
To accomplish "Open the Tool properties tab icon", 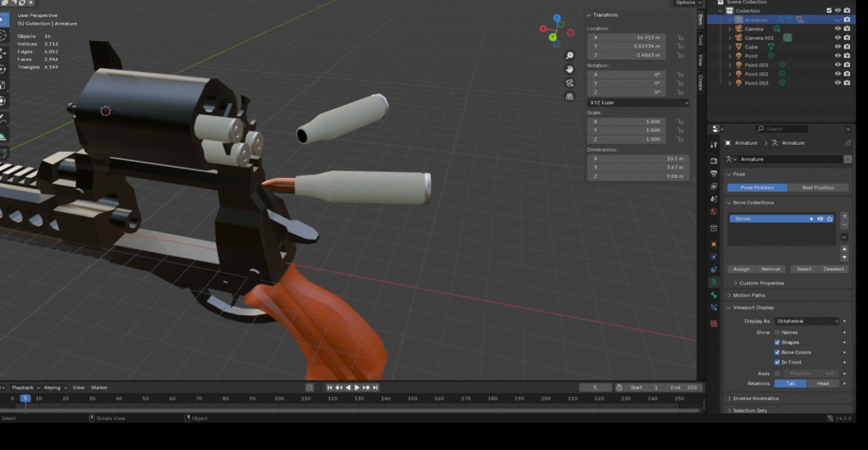I will pyautogui.click(x=715, y=145).
